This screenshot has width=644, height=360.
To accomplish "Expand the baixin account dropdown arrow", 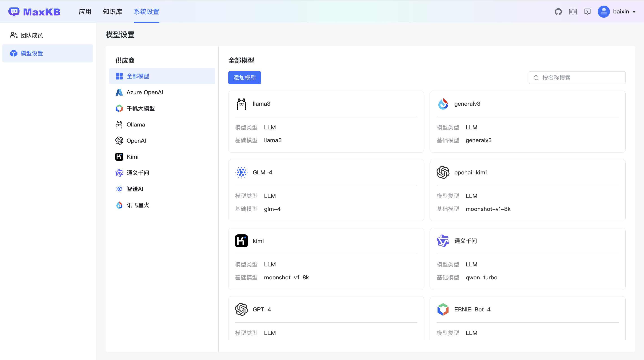I will (x=634, y=12).
